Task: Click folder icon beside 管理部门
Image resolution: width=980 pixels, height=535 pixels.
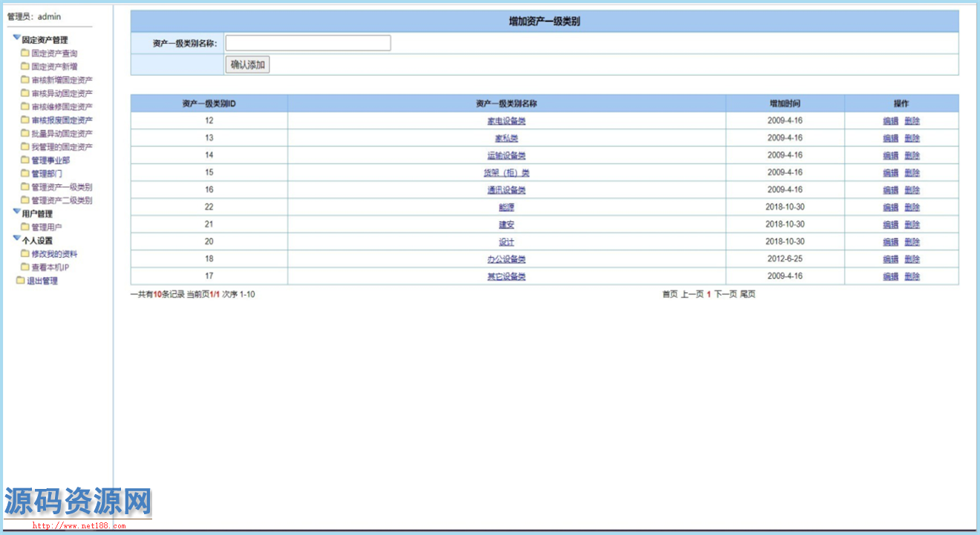Action: point(25,173)
